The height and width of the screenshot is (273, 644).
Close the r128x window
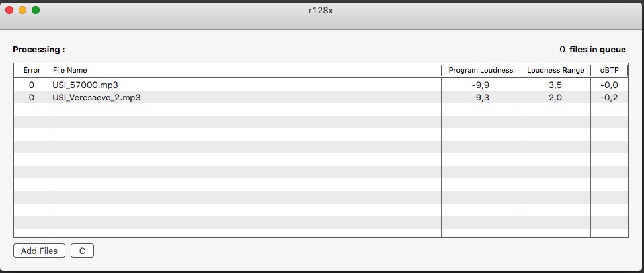point(9,10)
